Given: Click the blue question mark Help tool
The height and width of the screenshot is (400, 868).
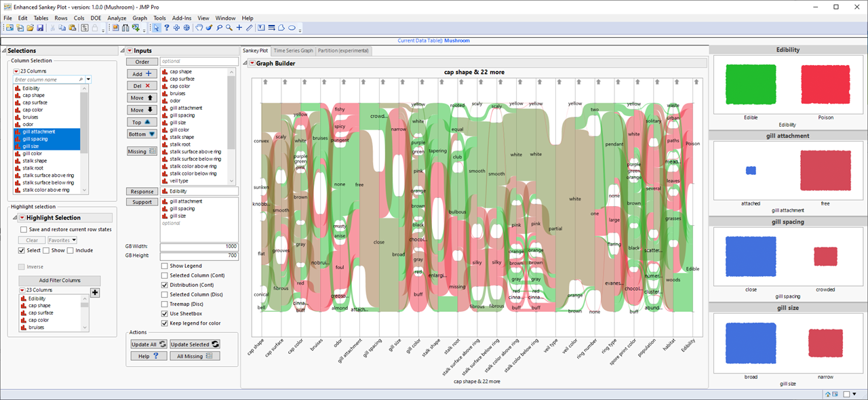Looking at the screenshot, I should click(x=166, y=28).
